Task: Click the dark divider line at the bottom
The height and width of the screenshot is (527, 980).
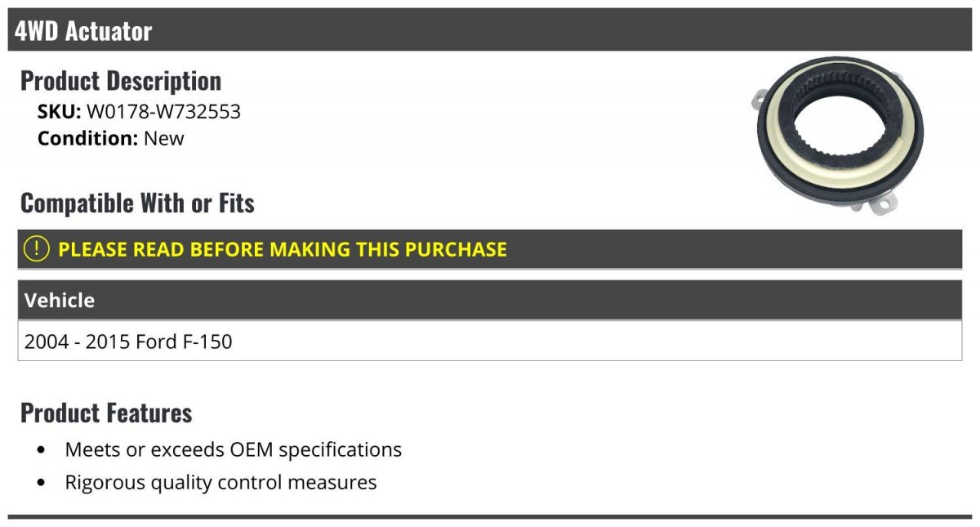Action: click(x=490, y=516)
